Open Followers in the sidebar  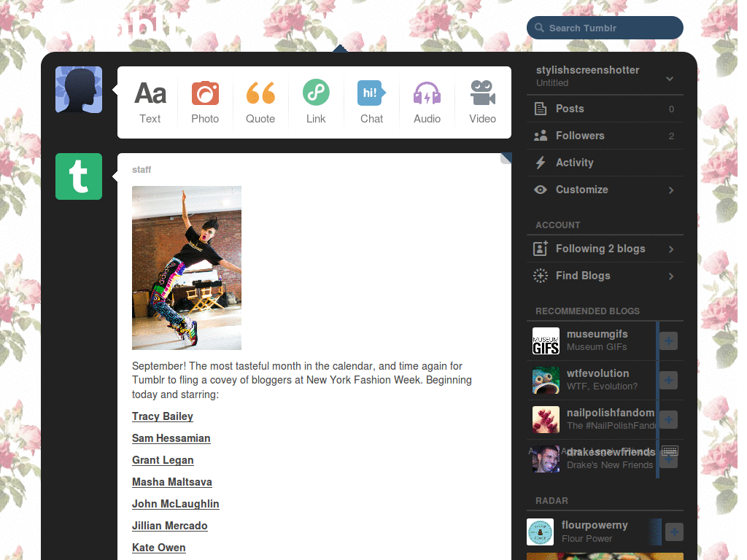605,136
